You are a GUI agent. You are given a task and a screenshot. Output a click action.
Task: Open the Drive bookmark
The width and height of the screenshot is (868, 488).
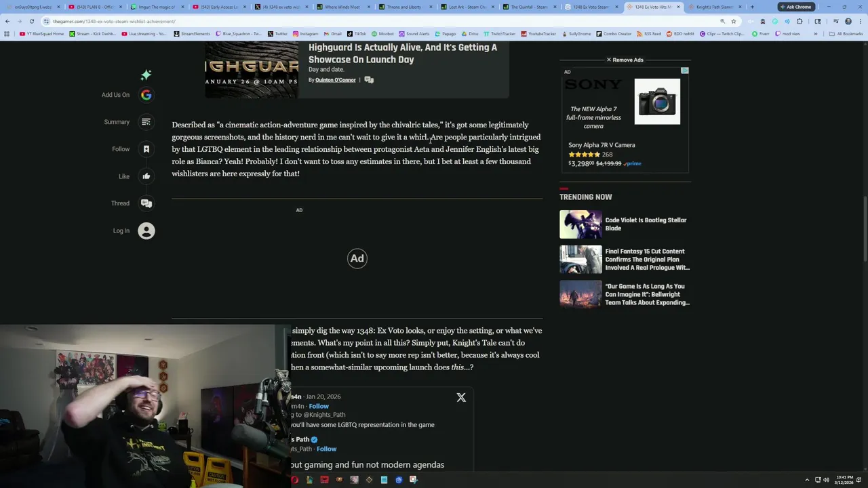(469, 33)
